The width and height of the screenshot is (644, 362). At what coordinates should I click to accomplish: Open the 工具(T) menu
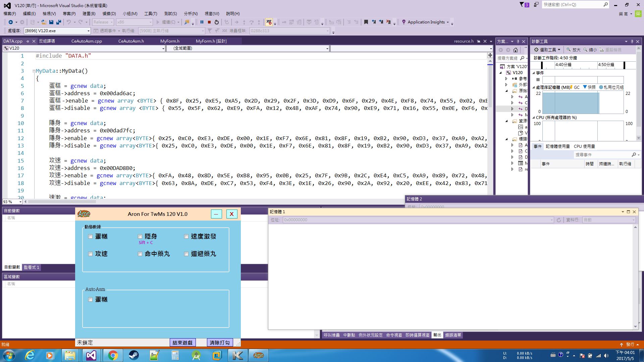(151, 14)
